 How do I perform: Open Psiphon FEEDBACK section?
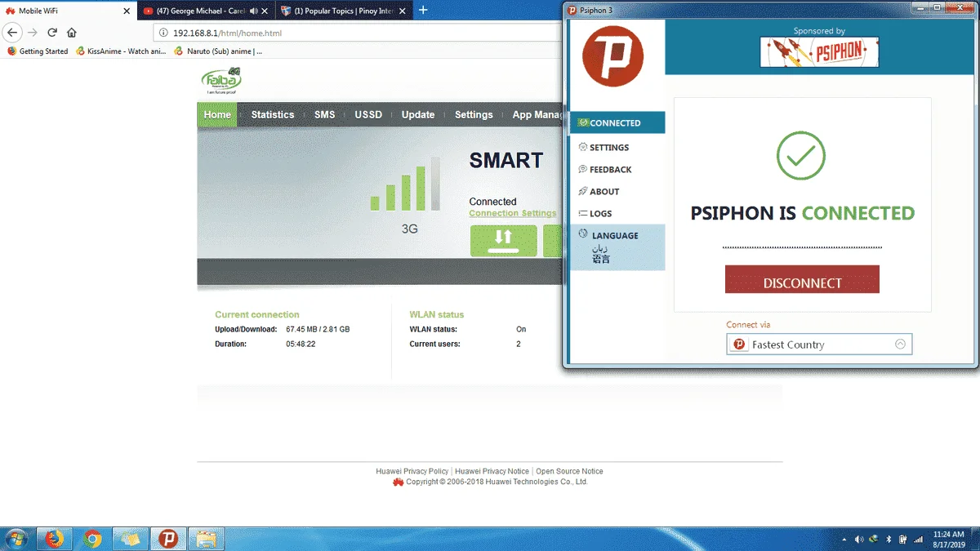point(604,170)
